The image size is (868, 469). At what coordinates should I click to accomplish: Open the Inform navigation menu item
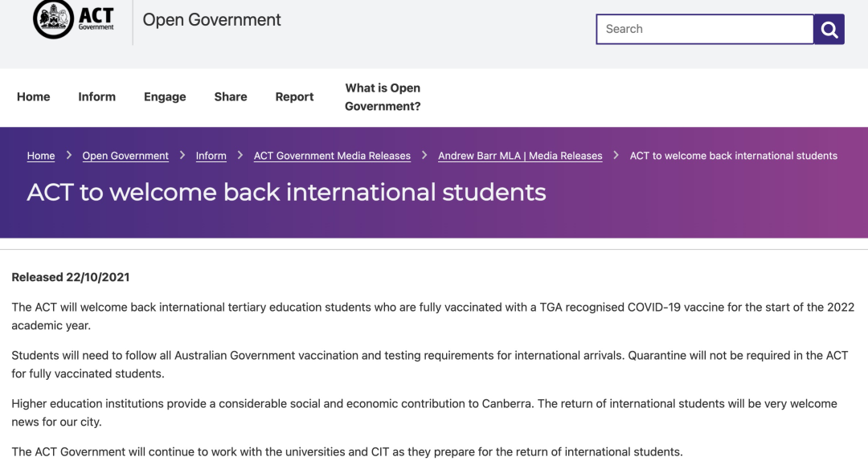[x=97, y=97]
